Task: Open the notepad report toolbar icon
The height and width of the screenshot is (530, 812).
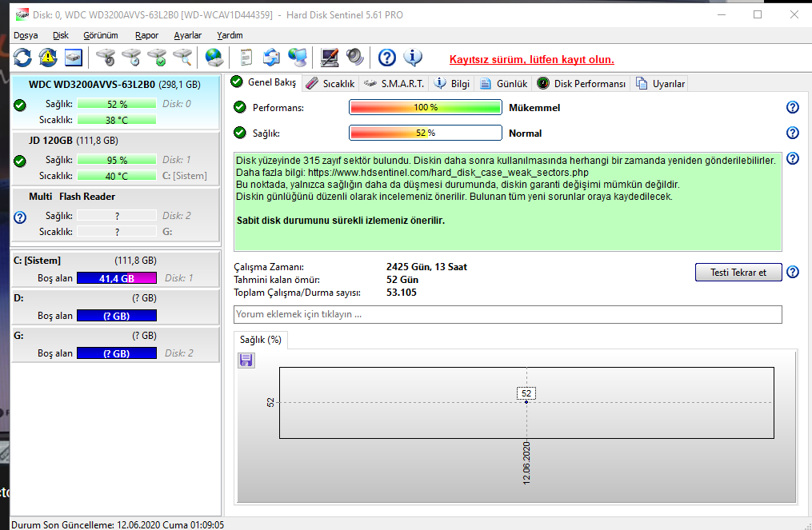Action: (x=246, y=58)
